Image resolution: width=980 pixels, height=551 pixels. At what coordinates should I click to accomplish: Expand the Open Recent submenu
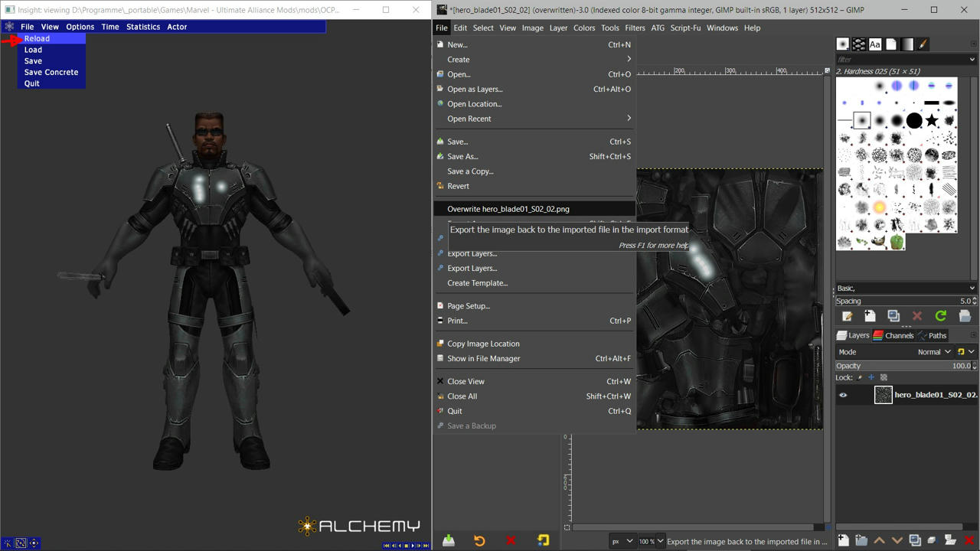[x=534, y=119]
